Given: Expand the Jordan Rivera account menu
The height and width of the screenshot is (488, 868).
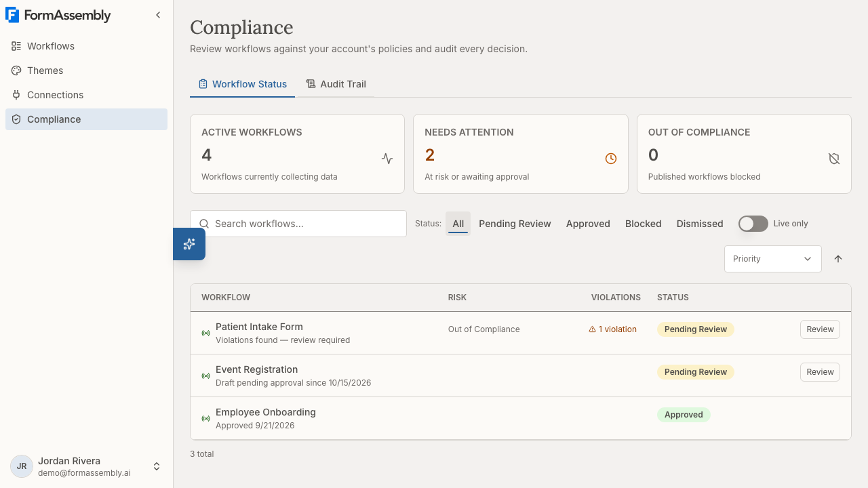Looking at the screenshot, I should (87, 466).
